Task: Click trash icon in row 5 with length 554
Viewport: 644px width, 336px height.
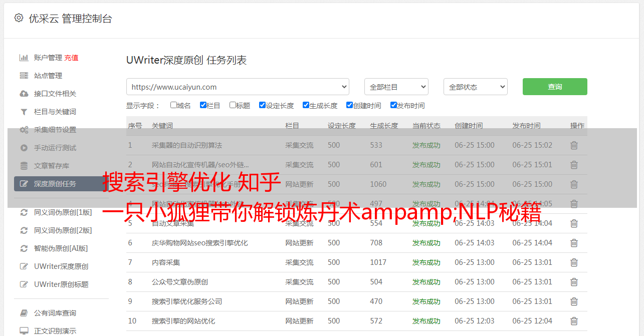Action: pos(574,223)
